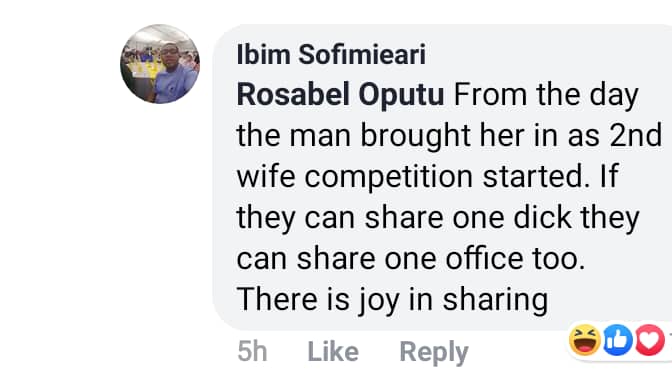
Task: Click the word 'sharing' ending the comment
Action: coord(495,300)
